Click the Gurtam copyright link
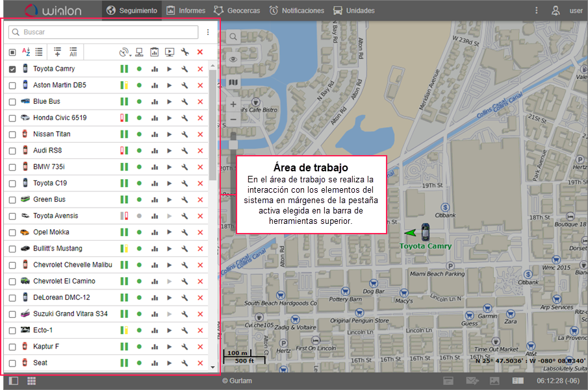Viewport: 588px width, 390px height. click(x=237, y=381)
